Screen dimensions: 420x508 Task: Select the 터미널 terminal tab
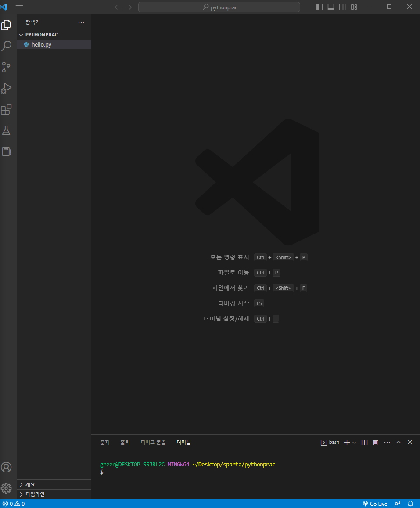coord(183,442)
